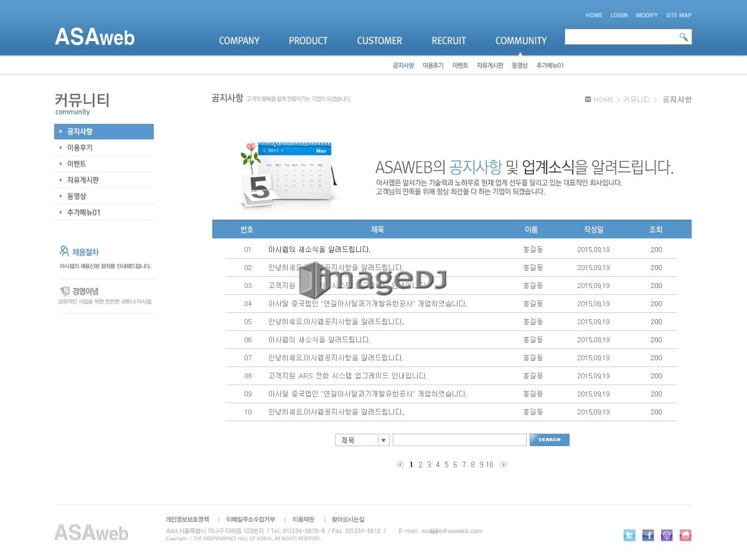Open post 01 title 아사웹의 새소식을 알려드립니다

[319, 250]
